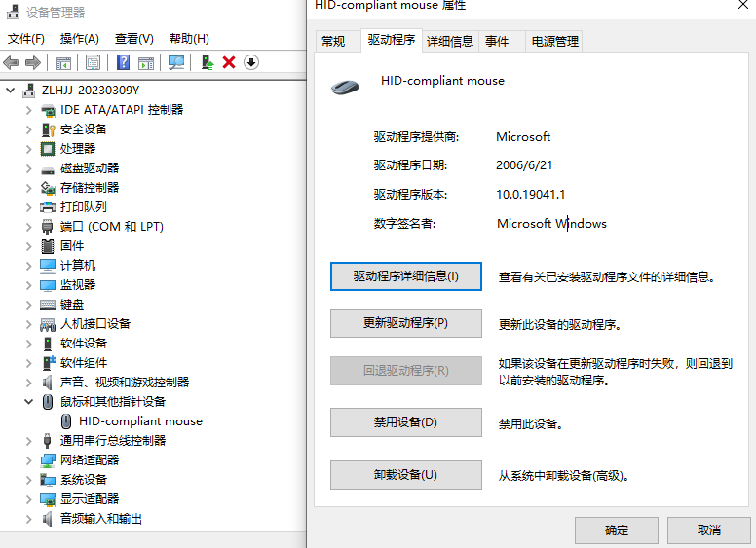Screen dimensions: 756x548
Task: Click the 确定 button
Action: 616,530
